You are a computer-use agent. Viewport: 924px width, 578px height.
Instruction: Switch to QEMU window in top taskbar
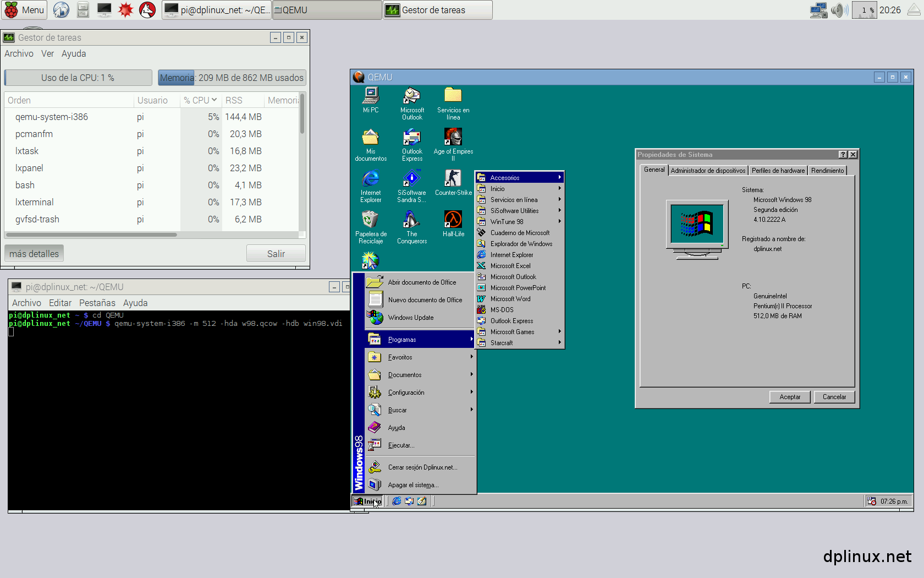coord(327,10)
